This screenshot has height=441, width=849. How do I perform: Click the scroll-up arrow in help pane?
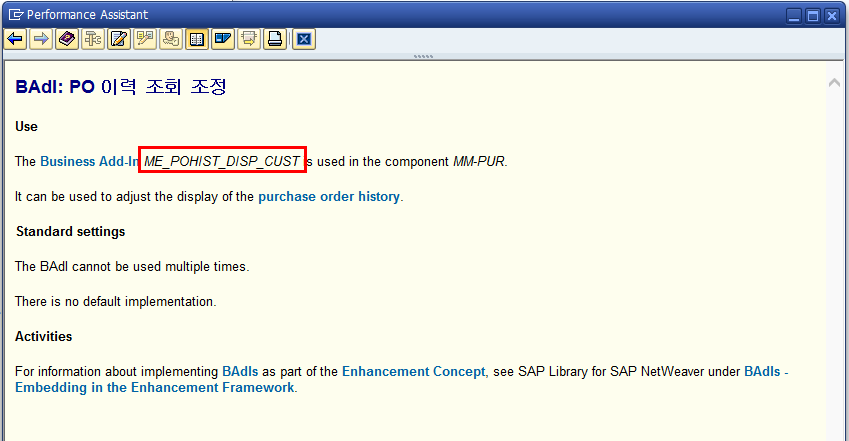834,82
